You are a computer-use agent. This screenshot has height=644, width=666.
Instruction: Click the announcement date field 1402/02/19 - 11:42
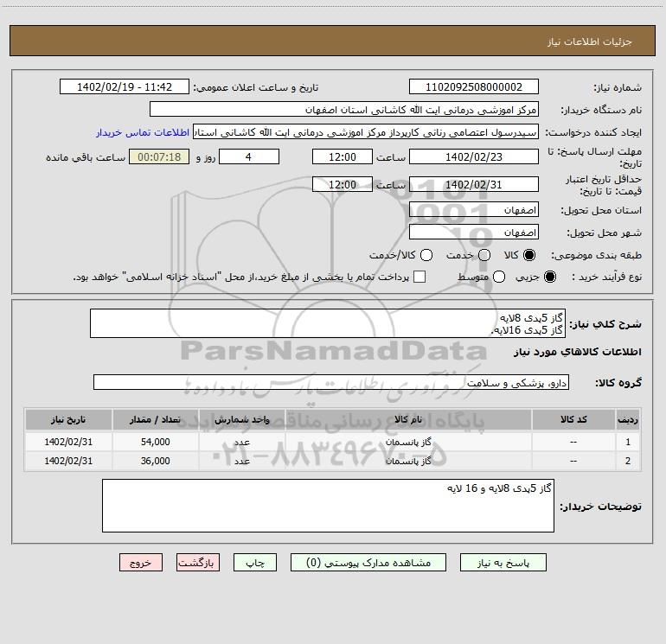tap(125, 87)
